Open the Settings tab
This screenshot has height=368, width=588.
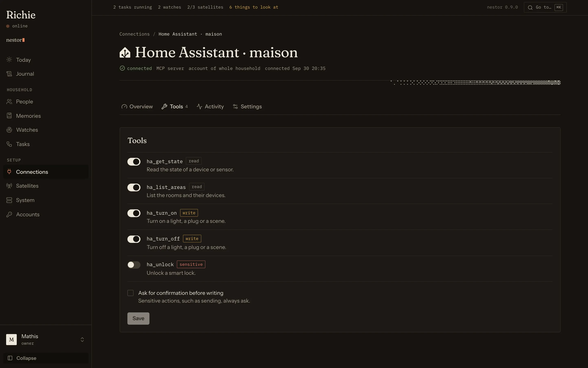(x=247, y=107)
